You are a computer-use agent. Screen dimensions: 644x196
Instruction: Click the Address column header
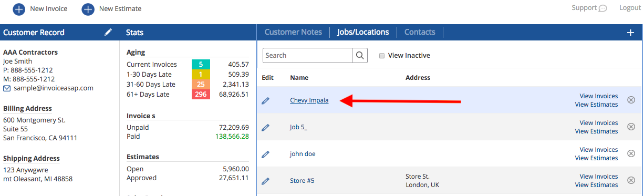[x=418, y=77]
